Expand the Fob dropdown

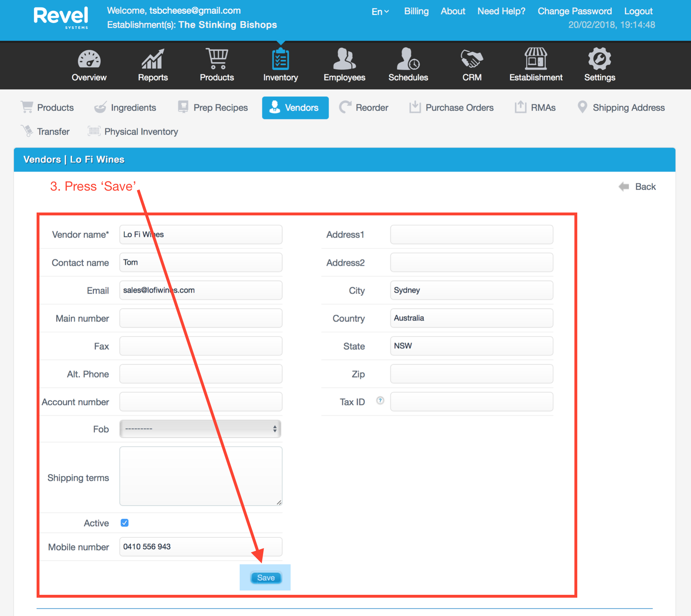(x=200, y=429)
